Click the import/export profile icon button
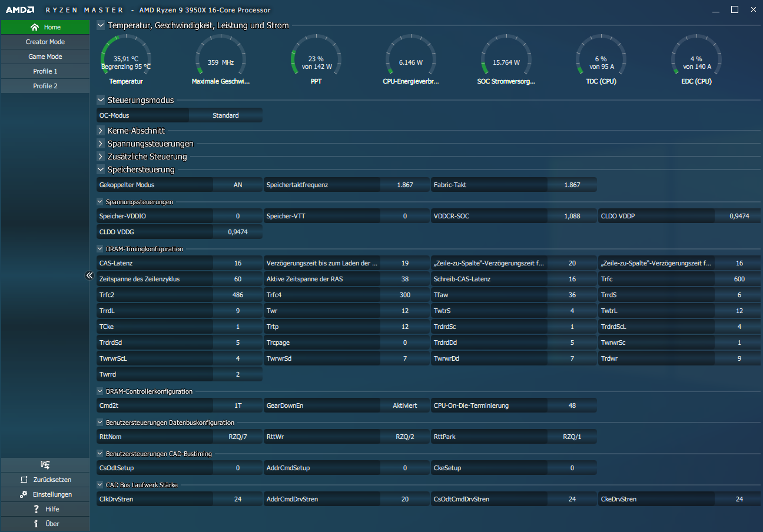This screenshot has height=532, width=763. click(x=45, y=465)
